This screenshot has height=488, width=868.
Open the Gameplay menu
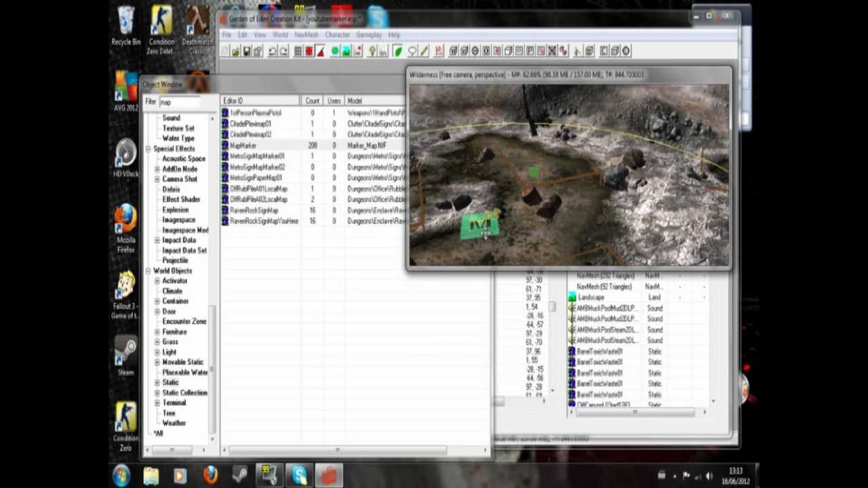point(369,35)
